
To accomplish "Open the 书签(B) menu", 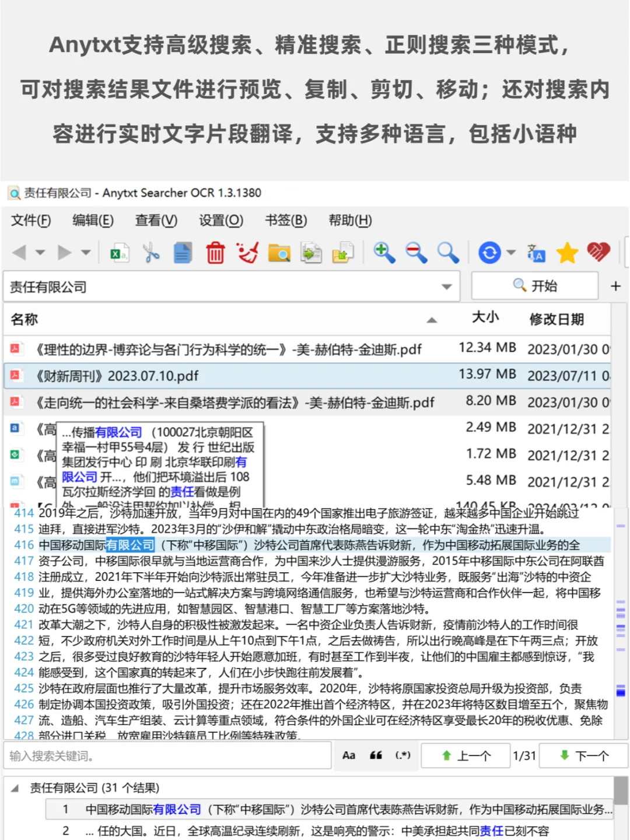I will pos(286,221).
